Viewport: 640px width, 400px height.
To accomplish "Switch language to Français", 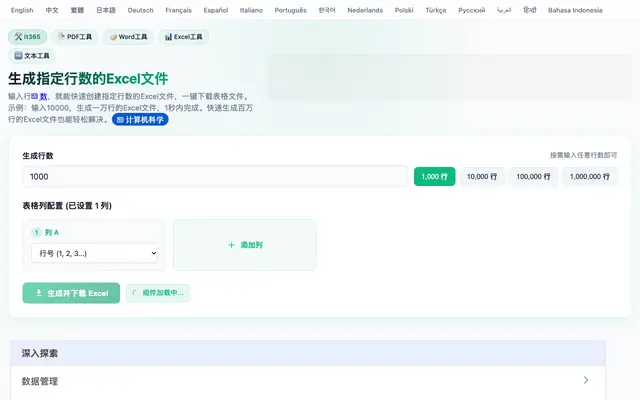I will click(178, 10).
